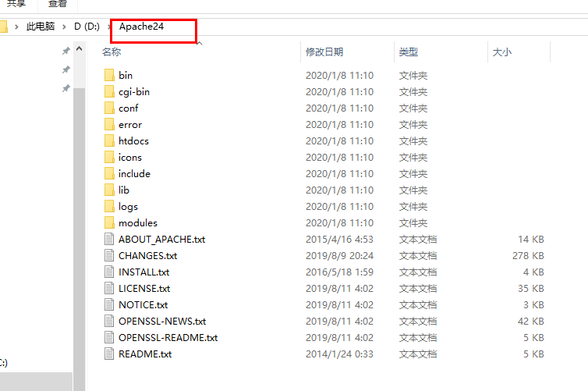Select the cgi-bin folder name

[x=134, y=91]
